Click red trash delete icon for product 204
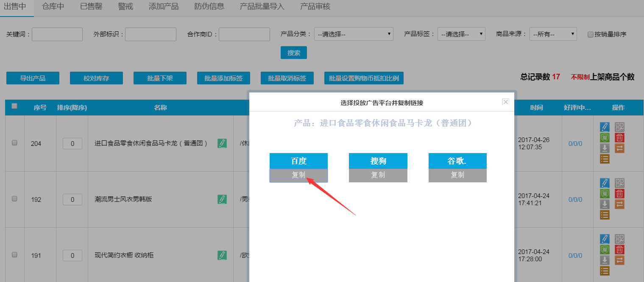Image resolution: width=644 pixels, height=282 pixels. coord(619,138)
